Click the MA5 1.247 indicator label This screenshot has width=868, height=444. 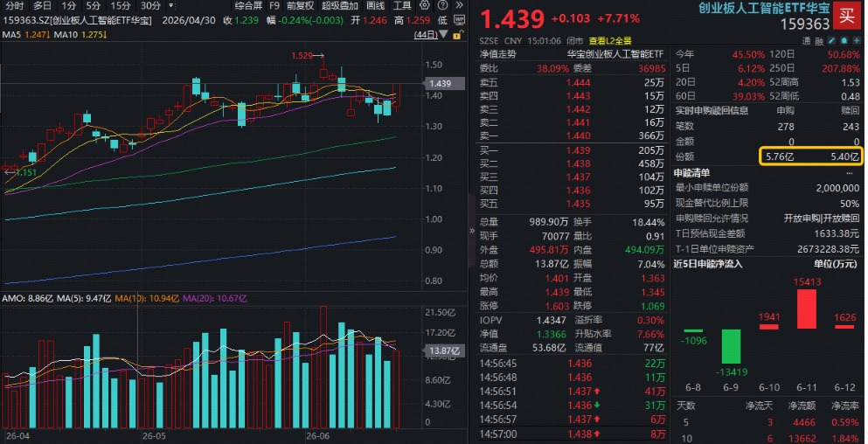point(26,35)
